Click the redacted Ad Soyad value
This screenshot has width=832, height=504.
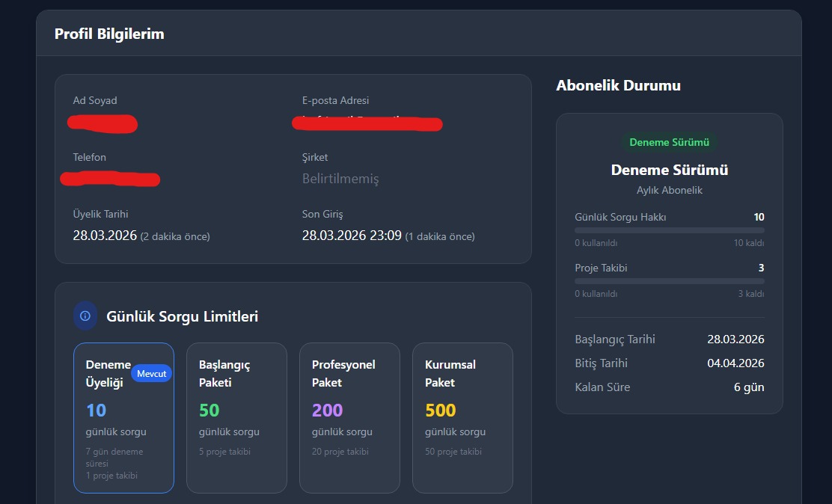[103, 123]
